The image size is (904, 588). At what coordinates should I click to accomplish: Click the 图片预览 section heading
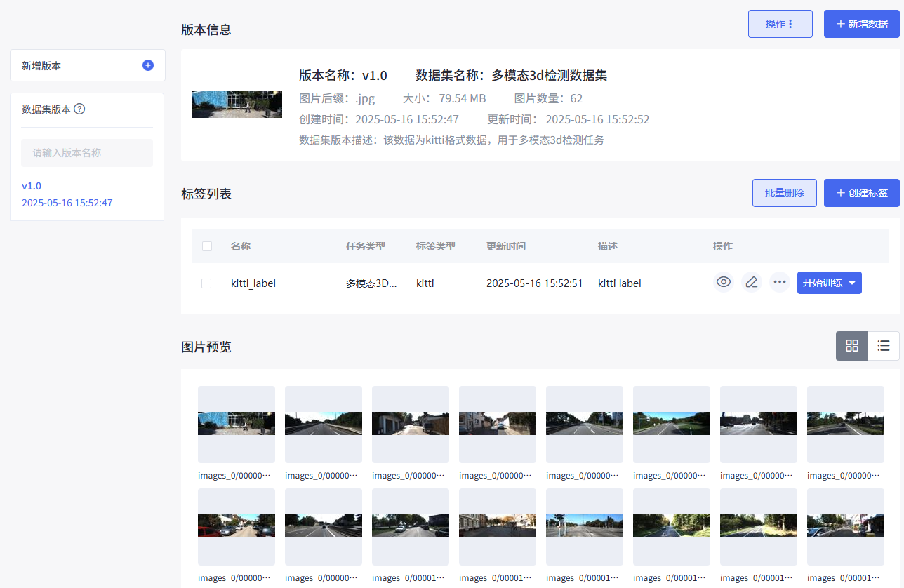point(206,347)
